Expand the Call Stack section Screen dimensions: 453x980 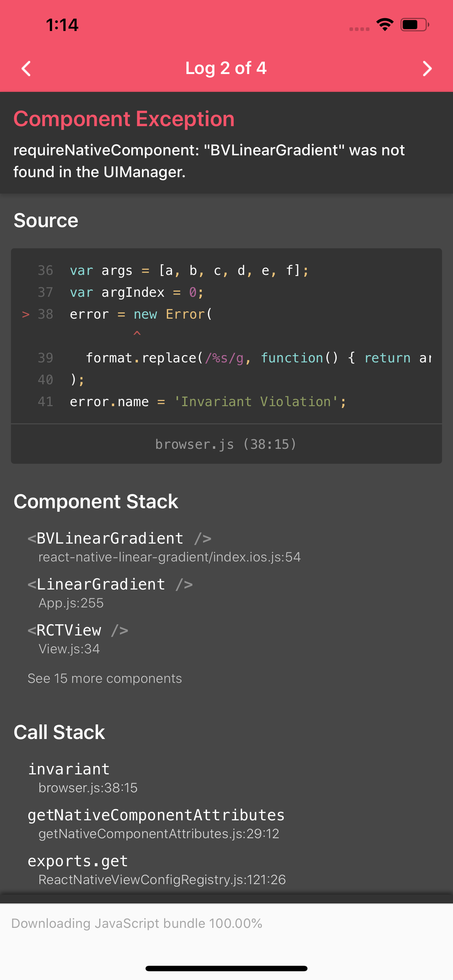(x=59, y=732)
